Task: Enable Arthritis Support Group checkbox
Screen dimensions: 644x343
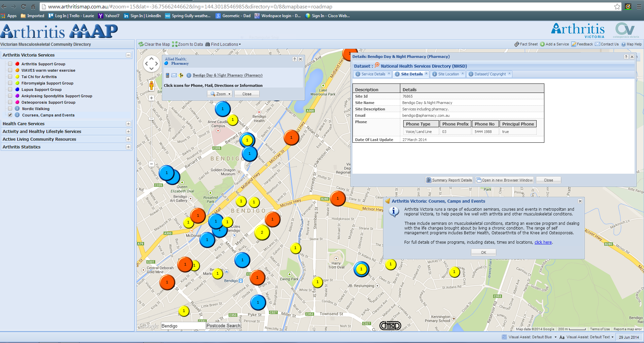Action: pyautogui.click(x=10, y=64)
